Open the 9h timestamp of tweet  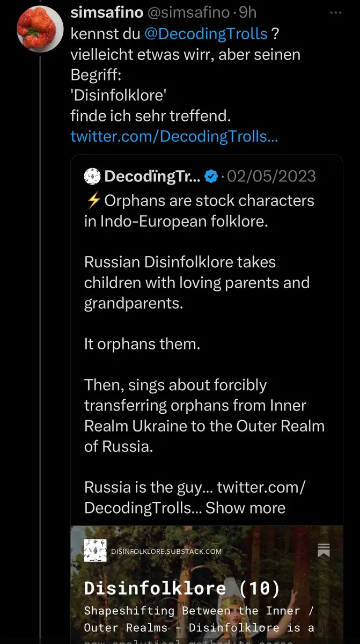coord(247,12)
